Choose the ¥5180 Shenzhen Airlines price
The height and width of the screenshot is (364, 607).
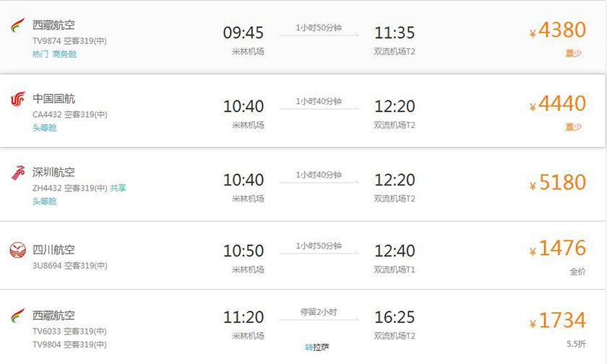pyautogui.click(x=557, y=183)
